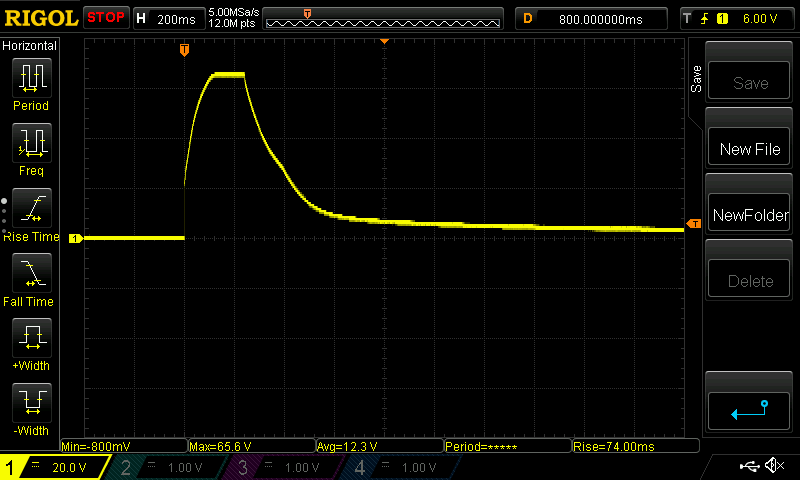Click the NewFolder button

tap(749, 215)
